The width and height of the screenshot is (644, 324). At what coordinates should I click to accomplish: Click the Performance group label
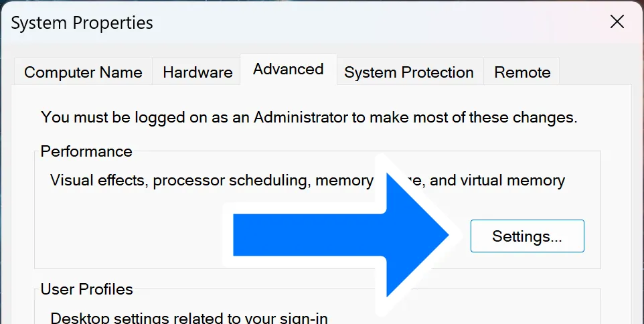pyautogui.click(x=86, y=151)
